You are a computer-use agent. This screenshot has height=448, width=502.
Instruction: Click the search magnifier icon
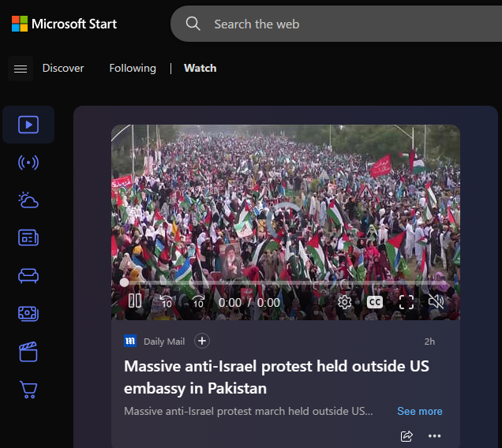[x=193, y=24]
